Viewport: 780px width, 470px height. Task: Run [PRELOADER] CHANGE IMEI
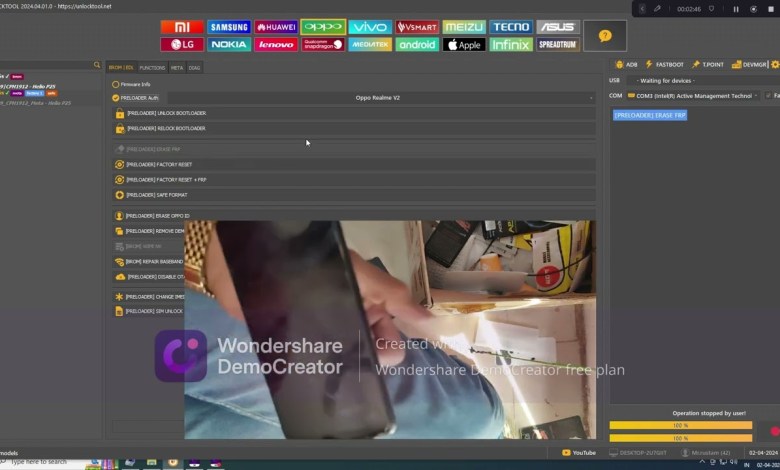pyautogui.click(x=148, y=297)
